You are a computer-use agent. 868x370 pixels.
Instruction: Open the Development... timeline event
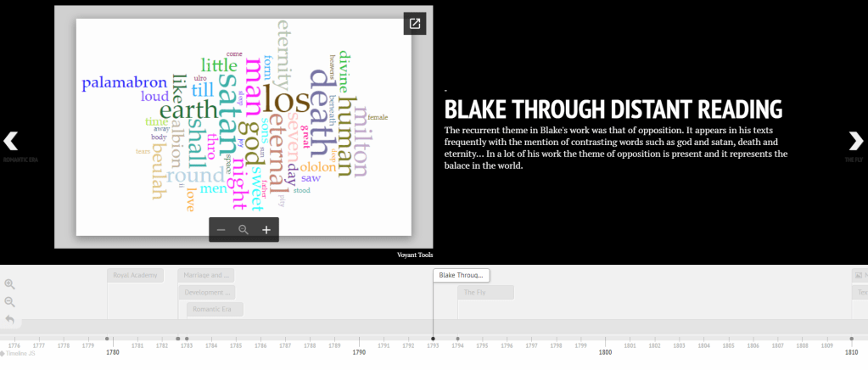pos(205,292)
